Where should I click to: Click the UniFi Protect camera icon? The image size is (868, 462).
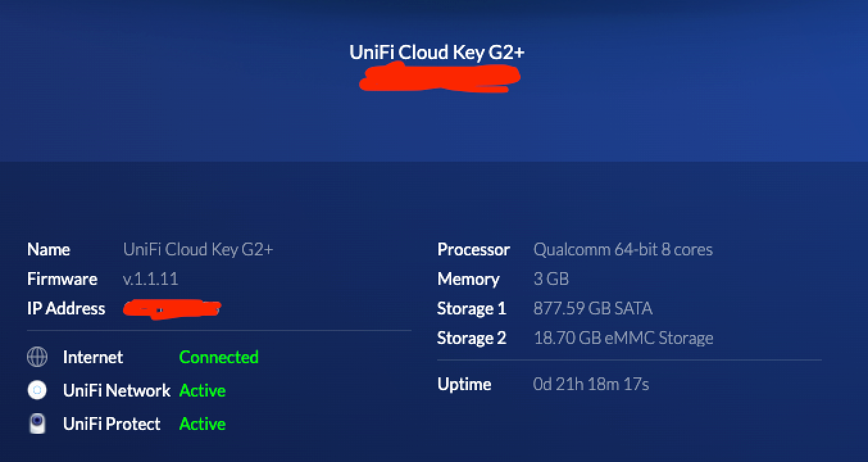point(37,424)
